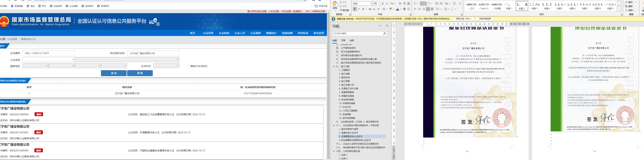Click the grow font size icon

pyautogui.click(x=383, y=4)
